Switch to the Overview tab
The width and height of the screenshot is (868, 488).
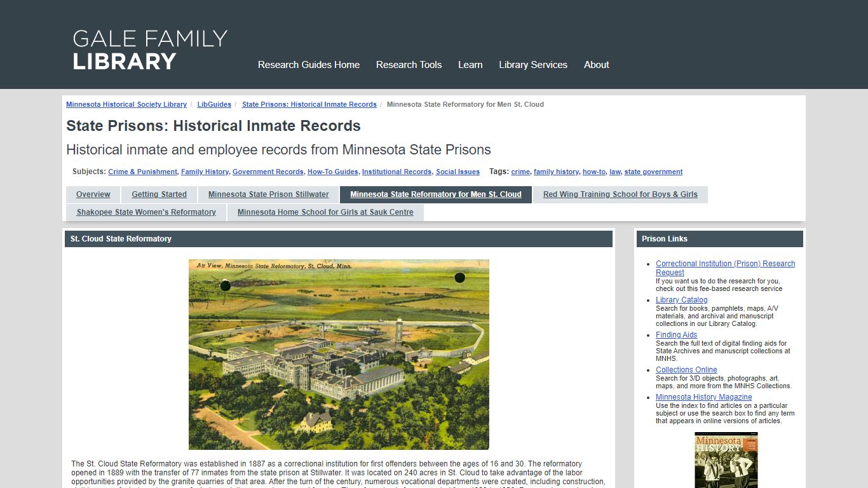click(93, 194)
